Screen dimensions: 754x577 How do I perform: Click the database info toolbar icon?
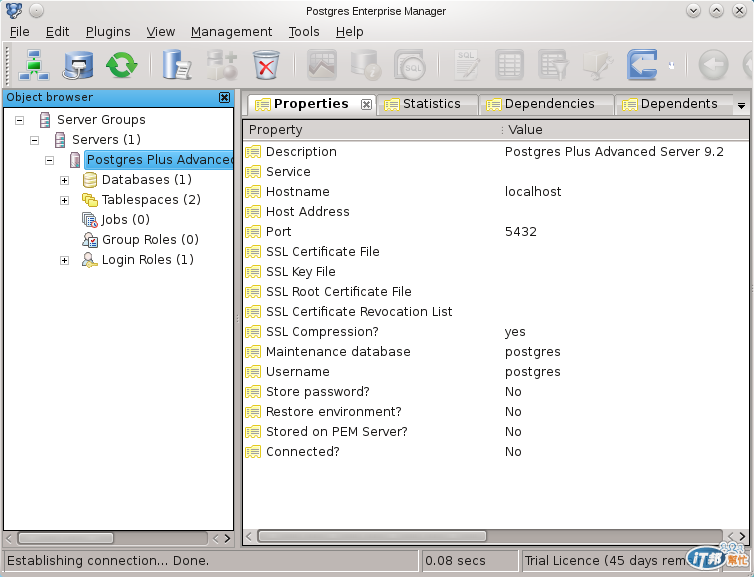click(365, 65)
